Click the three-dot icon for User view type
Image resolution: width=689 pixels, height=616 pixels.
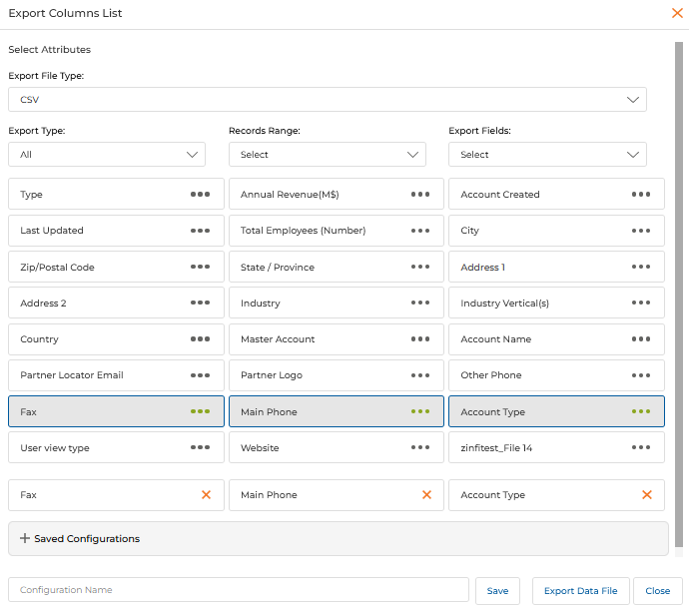coord(200,447)
